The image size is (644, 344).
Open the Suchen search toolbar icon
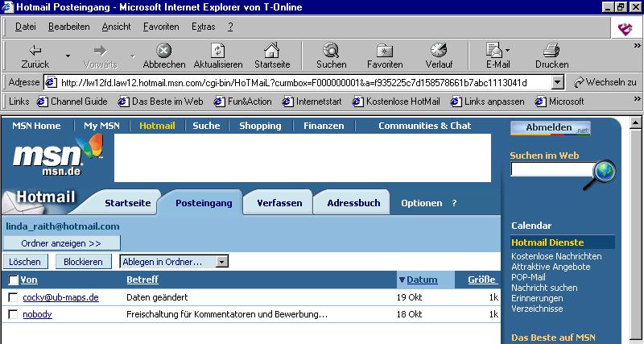[331, 51]
